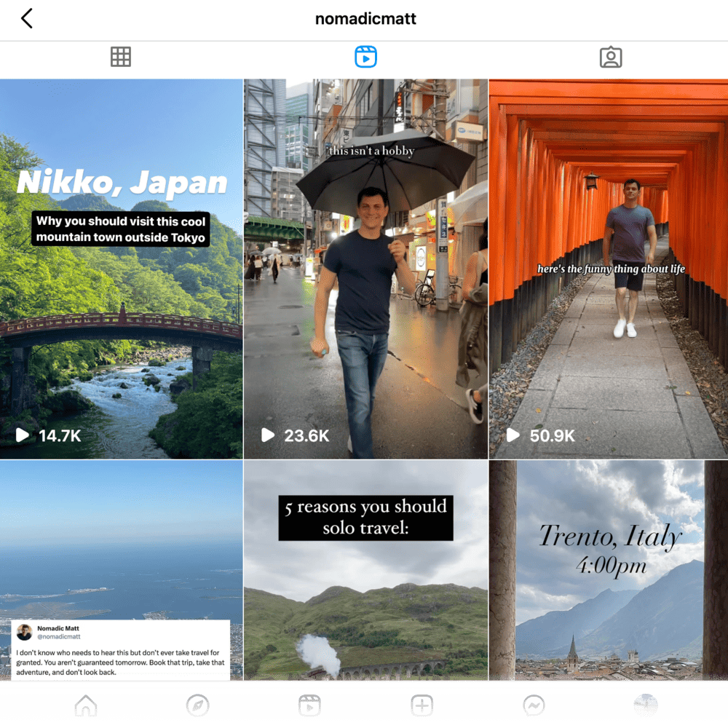Tap the back arrow icon
The image size is (728, 728).
(x=27, y=19)
